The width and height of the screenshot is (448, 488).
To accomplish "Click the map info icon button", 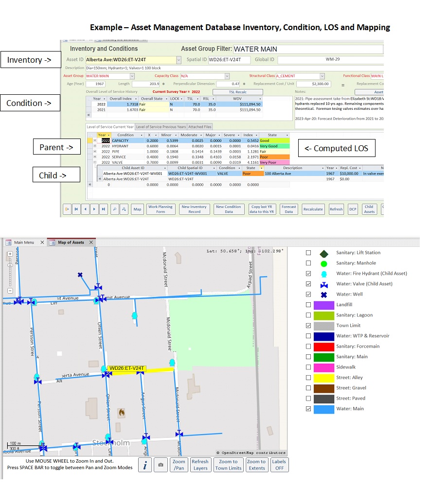I will [145, 465].
